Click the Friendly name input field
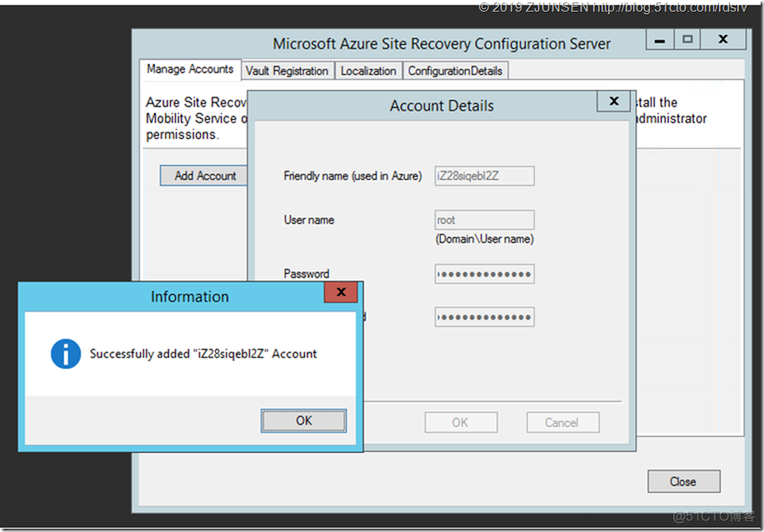Viewport: 764px width, 532px height. (x=484, y=176)
